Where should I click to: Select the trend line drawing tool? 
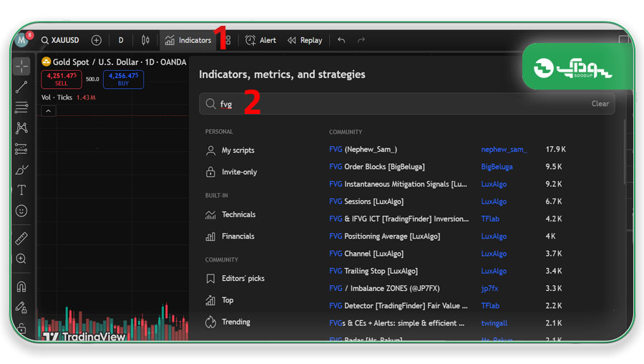(x=21, y=87)
